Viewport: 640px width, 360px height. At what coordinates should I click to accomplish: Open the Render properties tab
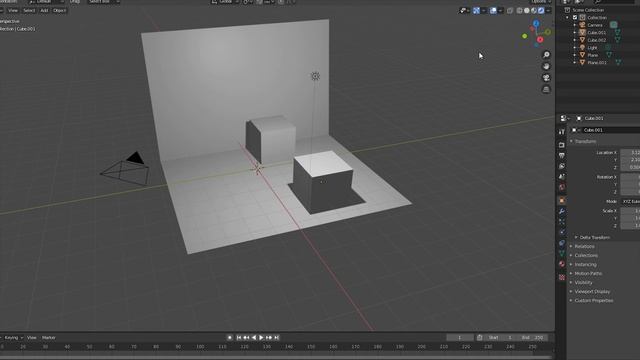pyautogui.click(x=562, y=145)
